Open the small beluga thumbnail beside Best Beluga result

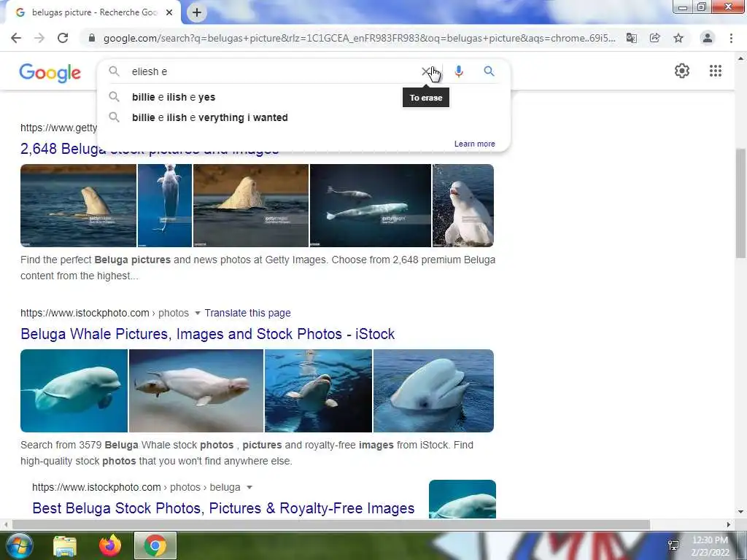coord(462,499)
